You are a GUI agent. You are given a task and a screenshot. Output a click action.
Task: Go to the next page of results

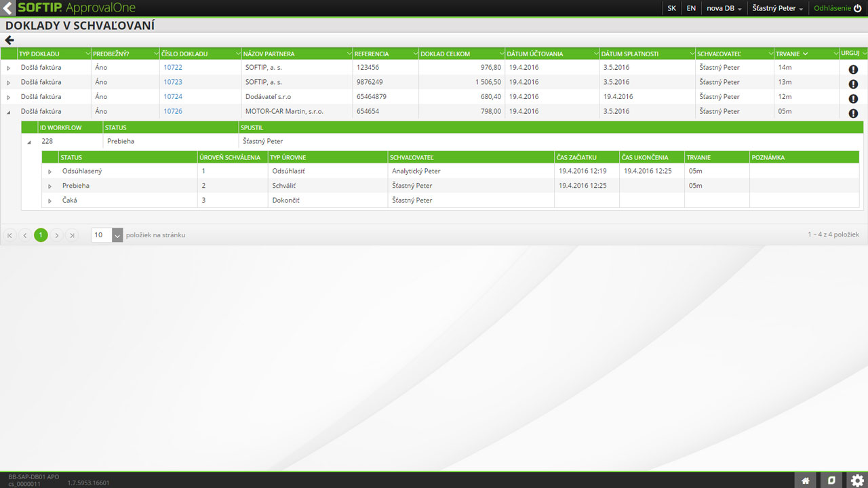point(57,235)
